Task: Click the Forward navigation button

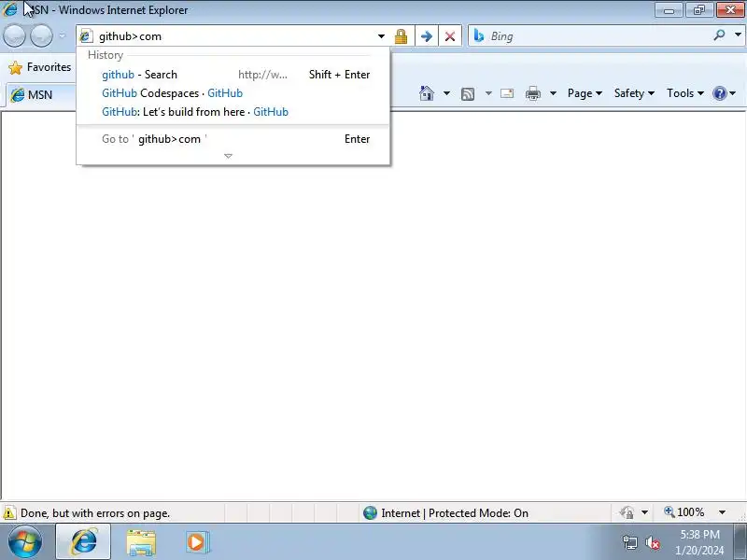Action: 41,35
